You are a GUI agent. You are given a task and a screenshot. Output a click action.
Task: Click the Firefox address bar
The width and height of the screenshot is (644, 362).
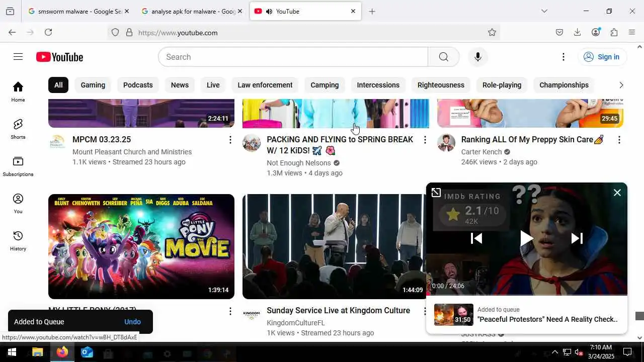[304, 32]
